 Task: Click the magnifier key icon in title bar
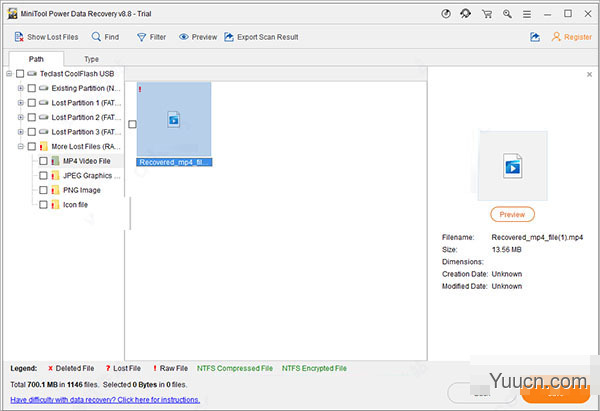click(x=508, y=13)
